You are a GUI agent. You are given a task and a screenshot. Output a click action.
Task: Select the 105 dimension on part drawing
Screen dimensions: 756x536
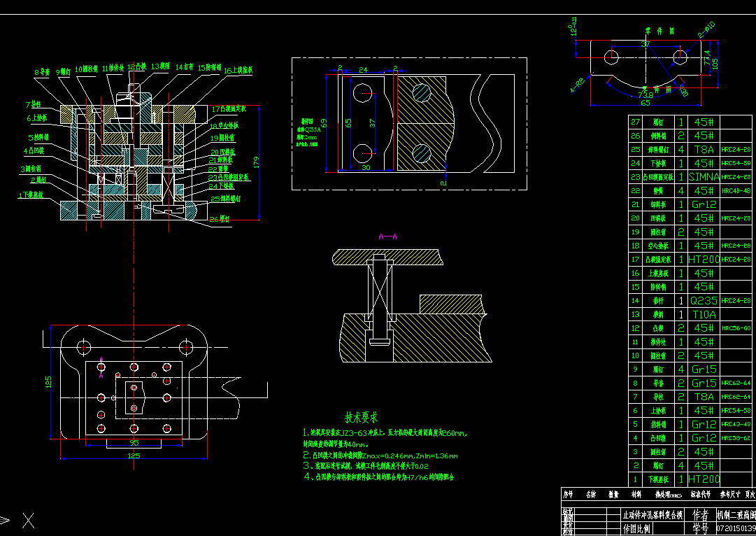(x=715, y=64)
